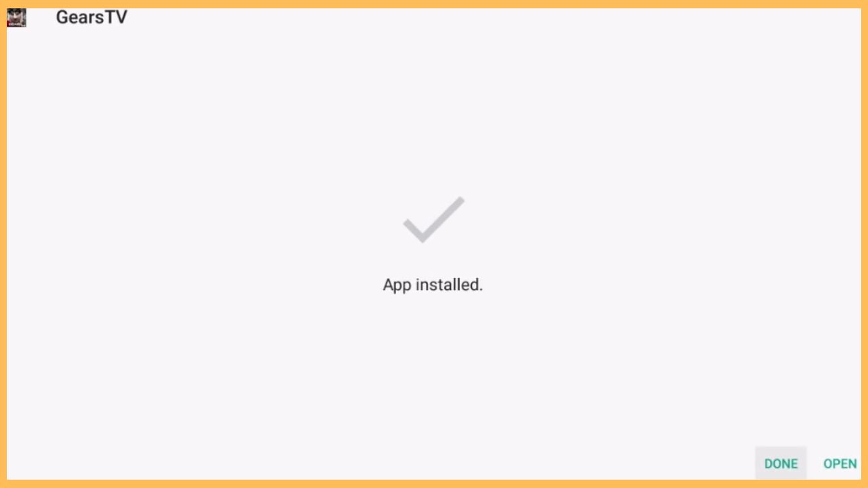This screenshot has height=488, width=868.
Task: Select the app name GearsTV heading
Action: tap(92, 18)
